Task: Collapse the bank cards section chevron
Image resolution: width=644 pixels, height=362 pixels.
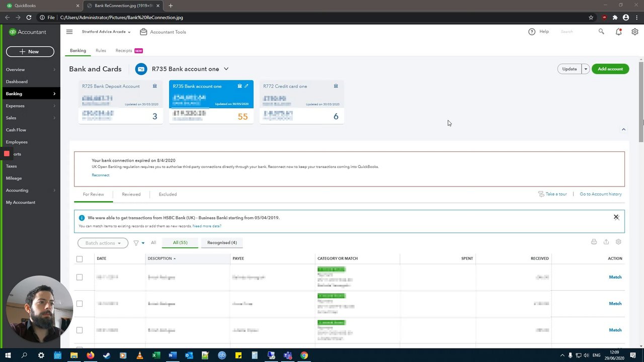Action: (623, 130)
